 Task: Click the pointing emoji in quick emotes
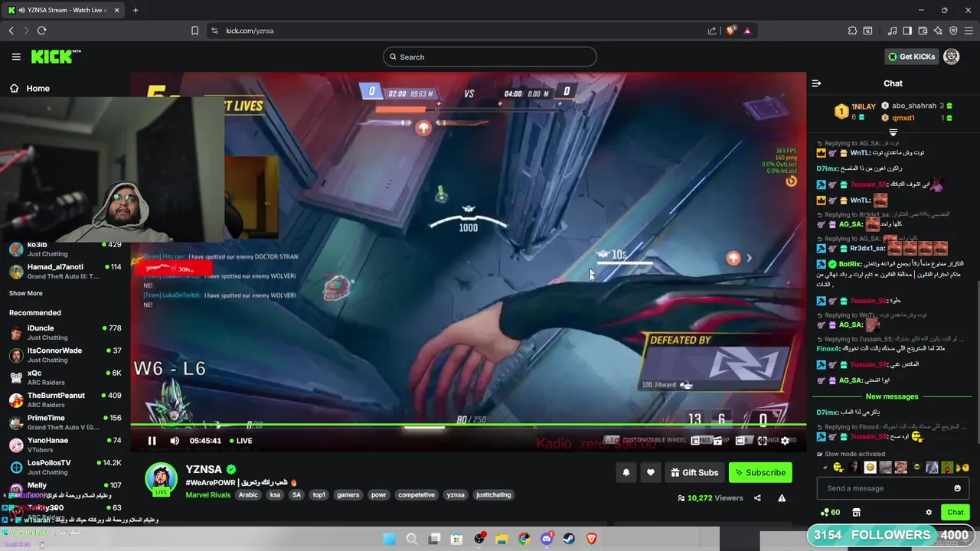[x=838, y=467]
